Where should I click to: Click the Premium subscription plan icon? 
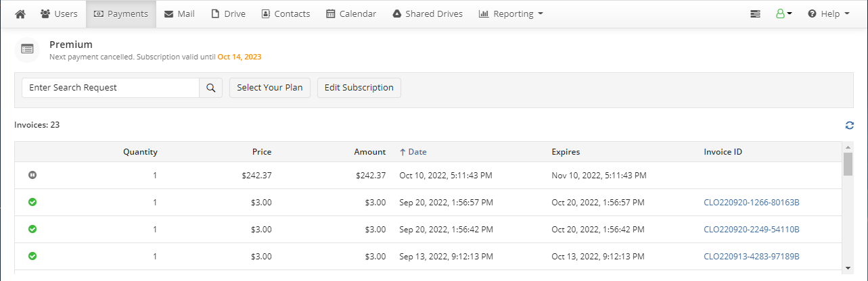[27, 49]
